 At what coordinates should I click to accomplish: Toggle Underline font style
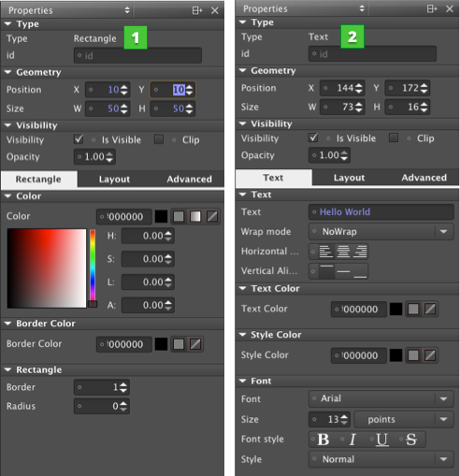pos(382,440)
